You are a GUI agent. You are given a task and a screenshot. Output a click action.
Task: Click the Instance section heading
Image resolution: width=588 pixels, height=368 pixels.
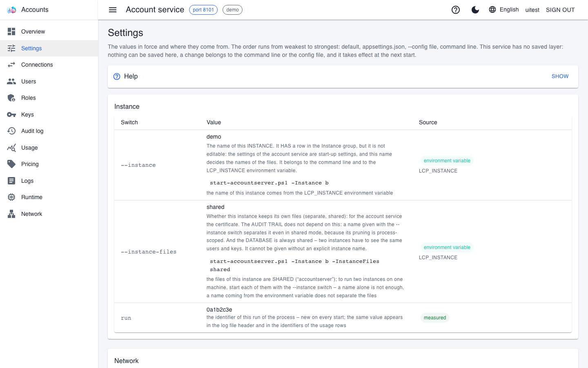click(127, 107)
